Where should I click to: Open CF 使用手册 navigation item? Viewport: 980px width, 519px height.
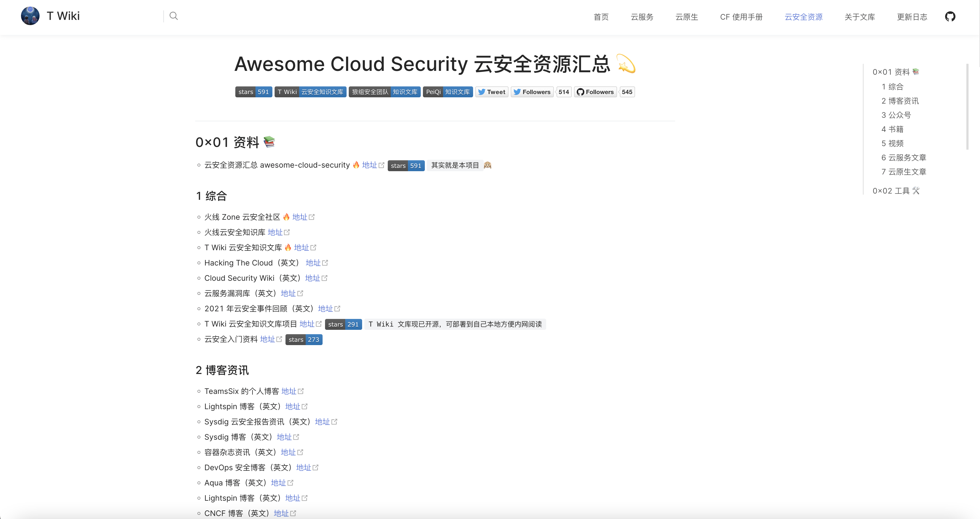point(741,17)
